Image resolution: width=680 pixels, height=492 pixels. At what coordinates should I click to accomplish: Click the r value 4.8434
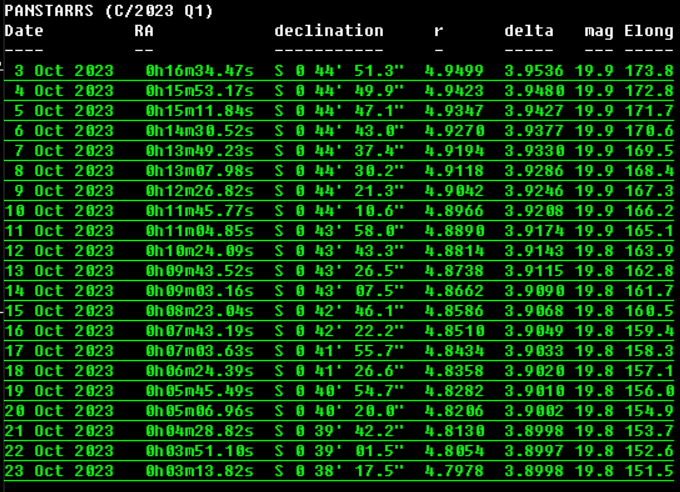(x=459, y=351)
